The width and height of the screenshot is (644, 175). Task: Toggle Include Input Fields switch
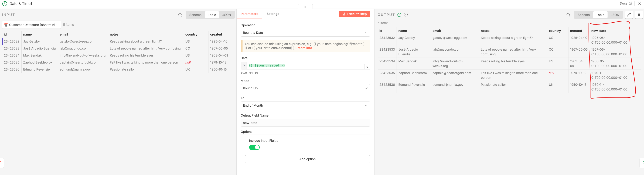click(254, 148)
